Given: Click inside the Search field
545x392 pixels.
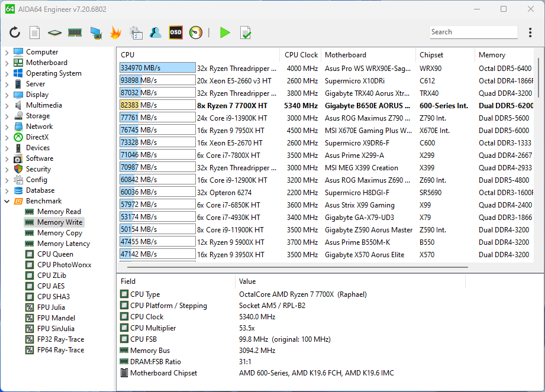Looking at the screenshot, I should (473, 32).
